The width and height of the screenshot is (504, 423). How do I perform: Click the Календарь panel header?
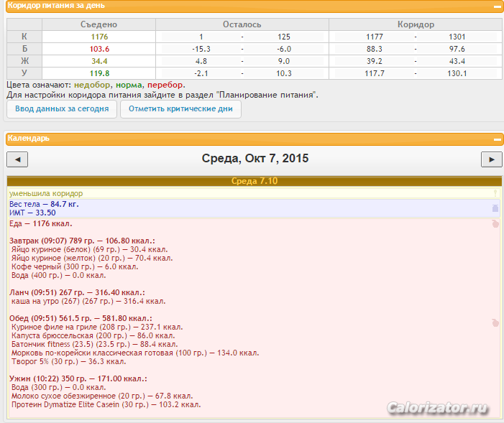(x=29, y=139)
